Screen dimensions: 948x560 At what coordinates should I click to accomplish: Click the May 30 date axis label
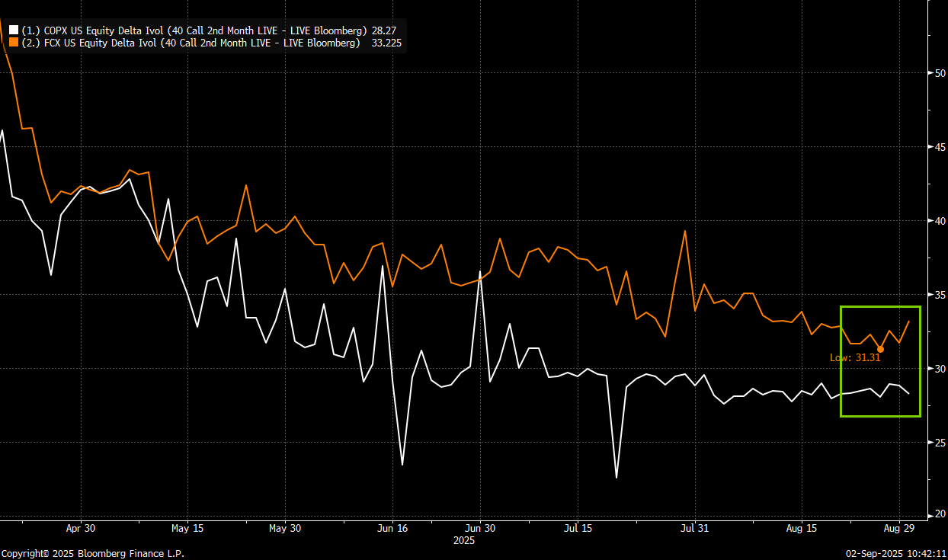point(285,528)
